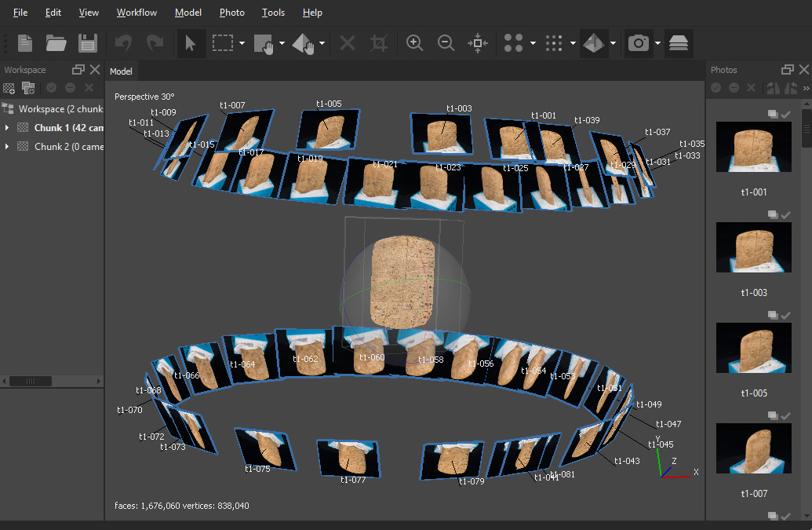Undo the last action
The height and width of the screenshot is (530, 812).
[123, 43]
